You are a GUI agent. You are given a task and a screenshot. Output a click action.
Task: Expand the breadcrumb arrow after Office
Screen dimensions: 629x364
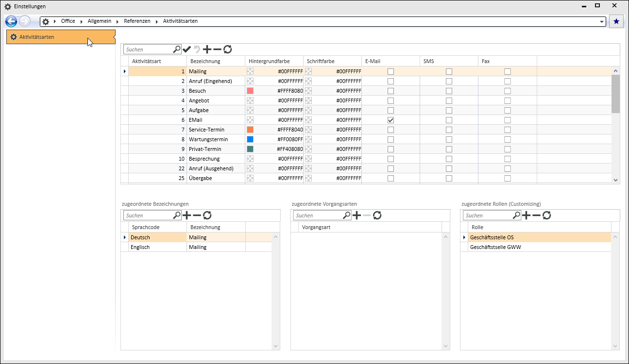point(82,21)
